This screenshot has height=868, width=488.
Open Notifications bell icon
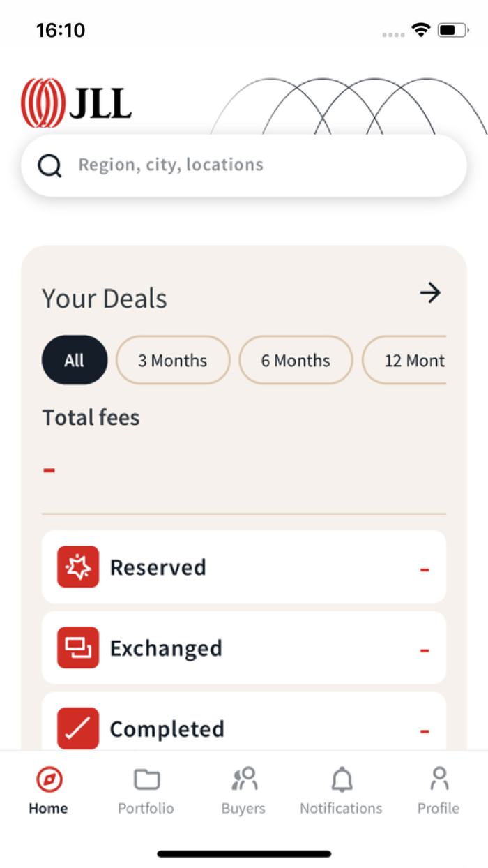tap(341, 779)
